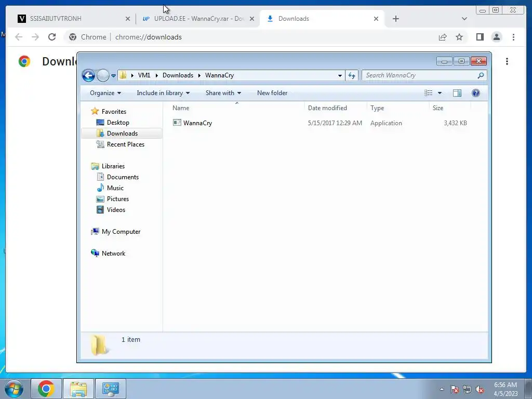Click Chrome's back arrow

[x=19, y=37]
